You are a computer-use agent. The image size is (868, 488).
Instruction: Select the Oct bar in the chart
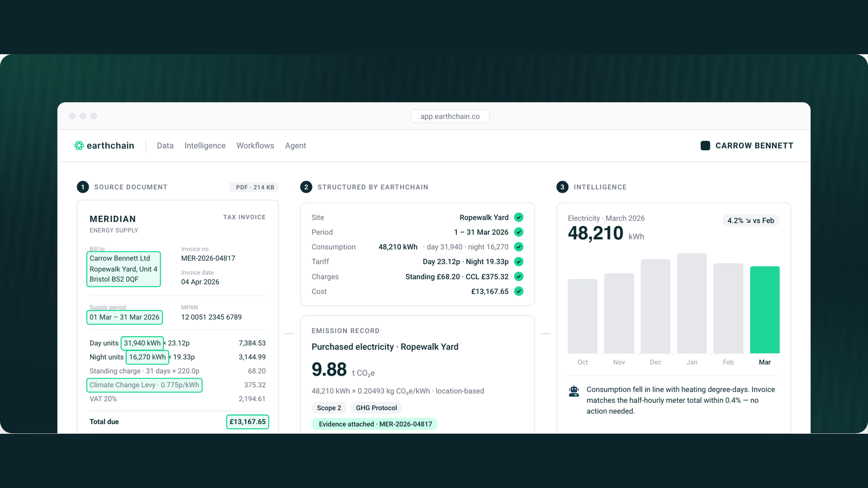coord(583,316)
